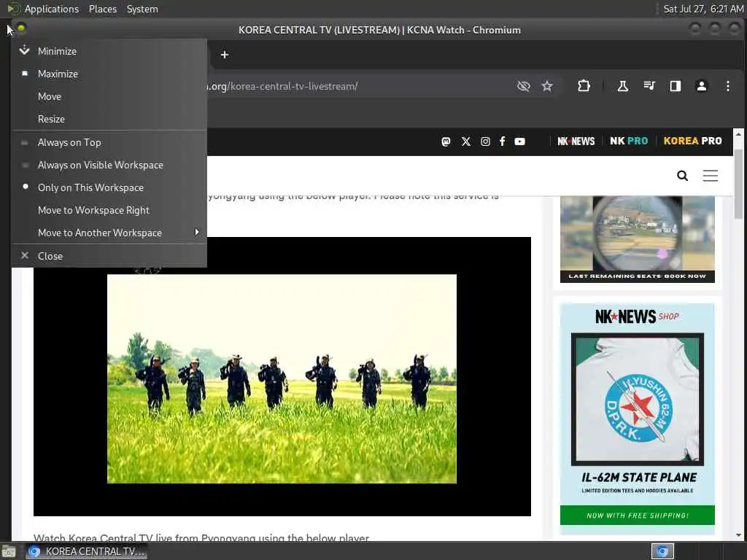This screenshot has width=747, height=560.
Task: Click the Now With Free Shipping banner
Action: [638, 516]
